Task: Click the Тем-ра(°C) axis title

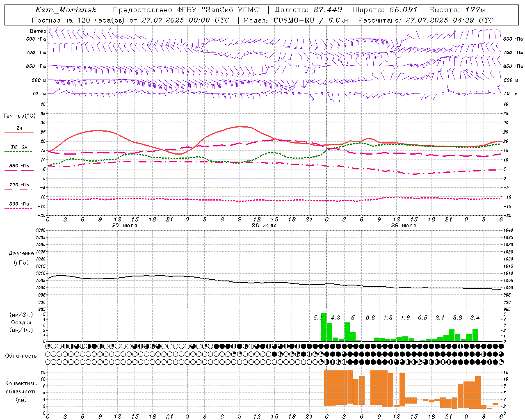Action: click(19, 116)
